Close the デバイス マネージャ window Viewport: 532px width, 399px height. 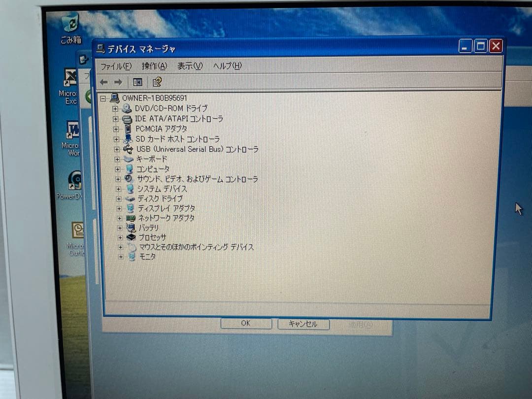point(496,45)
